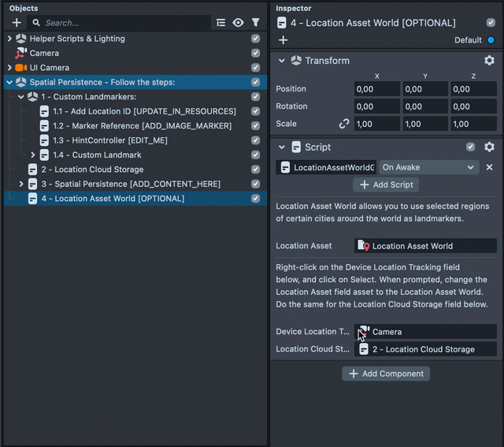The image size is (504, 447).
Task: Expand 3 - Spatial Persistence tree item
Action: [21, 184]
